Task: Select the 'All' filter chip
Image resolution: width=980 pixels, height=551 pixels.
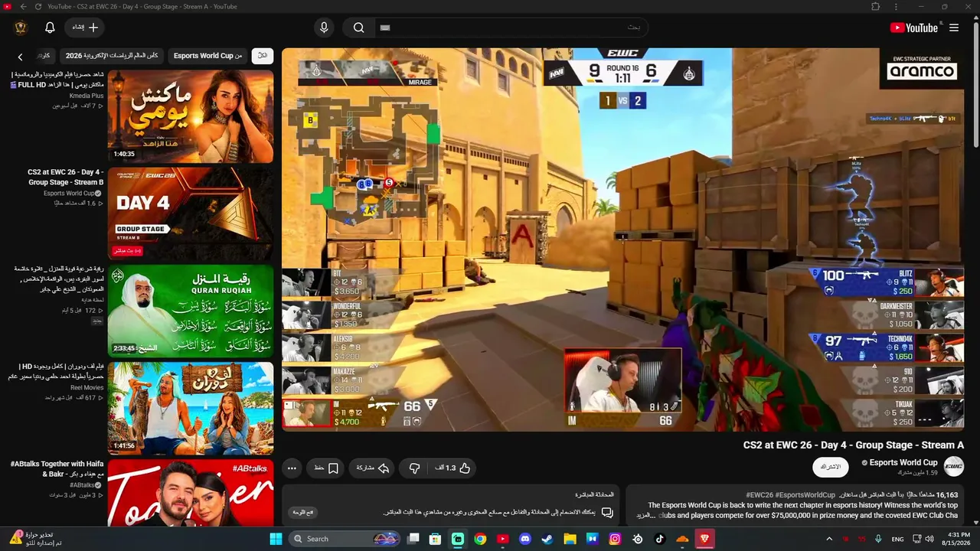Action: click(263, 56)
